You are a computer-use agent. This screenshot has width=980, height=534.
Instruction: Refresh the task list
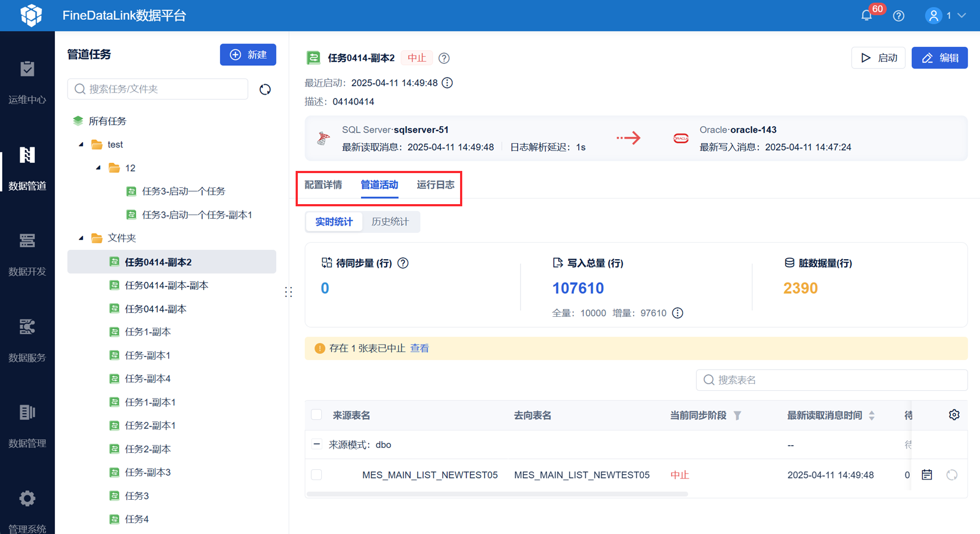click(265, 89)
